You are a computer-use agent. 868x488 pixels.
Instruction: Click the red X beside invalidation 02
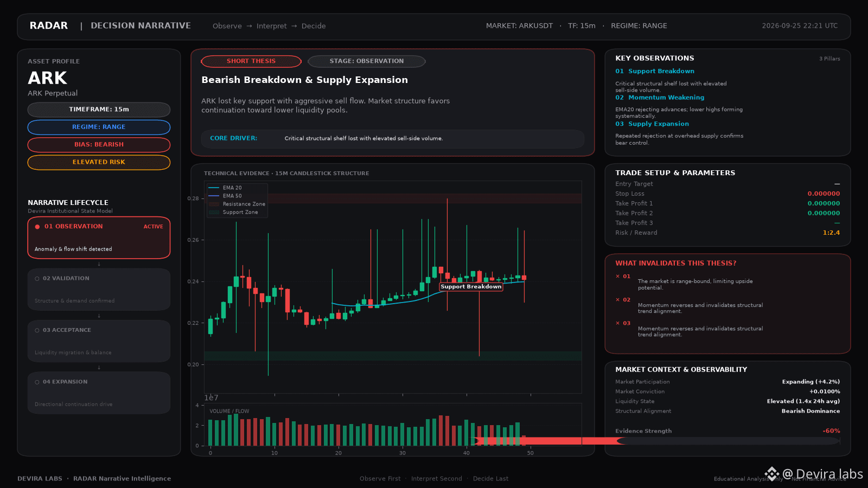[x=617, y=300]
